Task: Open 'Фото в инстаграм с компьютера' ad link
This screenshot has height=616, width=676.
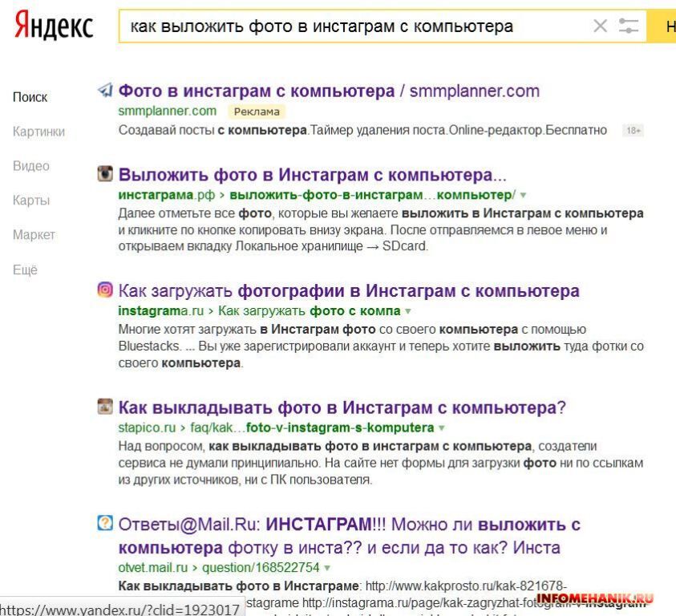Action: [257, 91]
